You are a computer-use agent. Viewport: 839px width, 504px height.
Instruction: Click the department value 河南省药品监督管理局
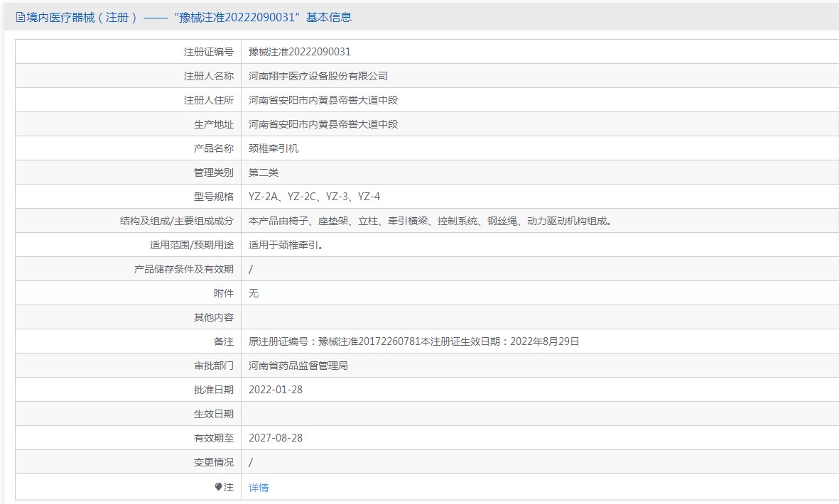tap(298, 366)
